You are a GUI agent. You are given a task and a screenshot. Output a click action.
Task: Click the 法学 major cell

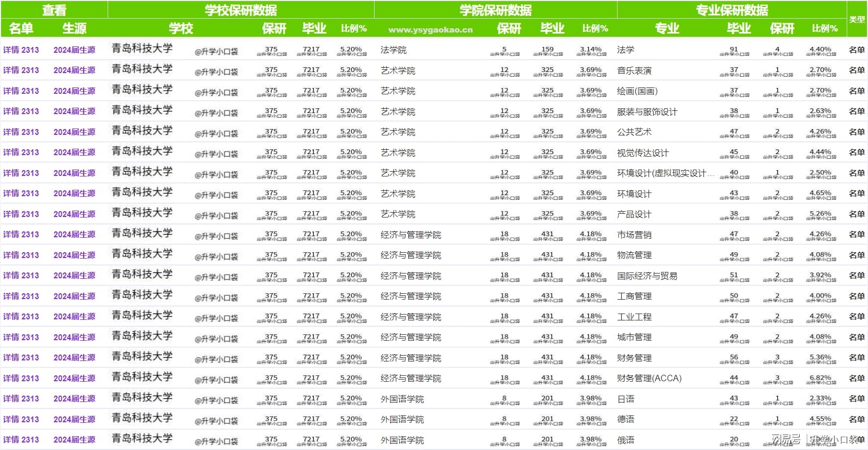point(626,50)
